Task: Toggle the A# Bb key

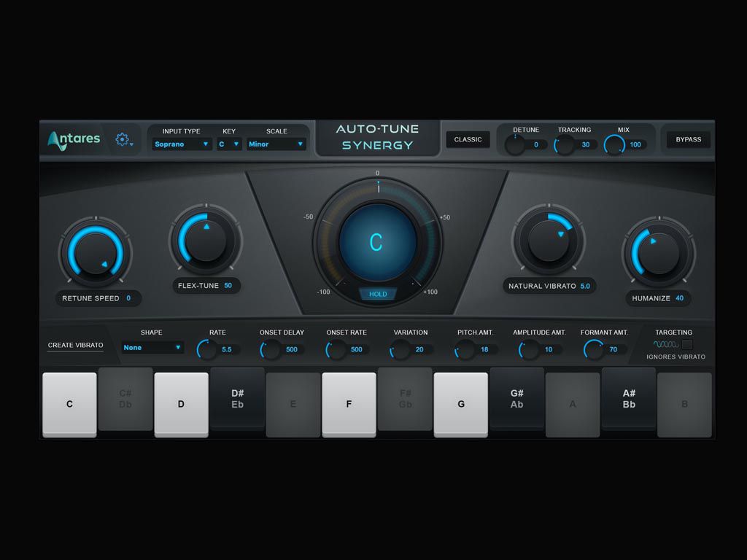Action: tap(629, 399)
